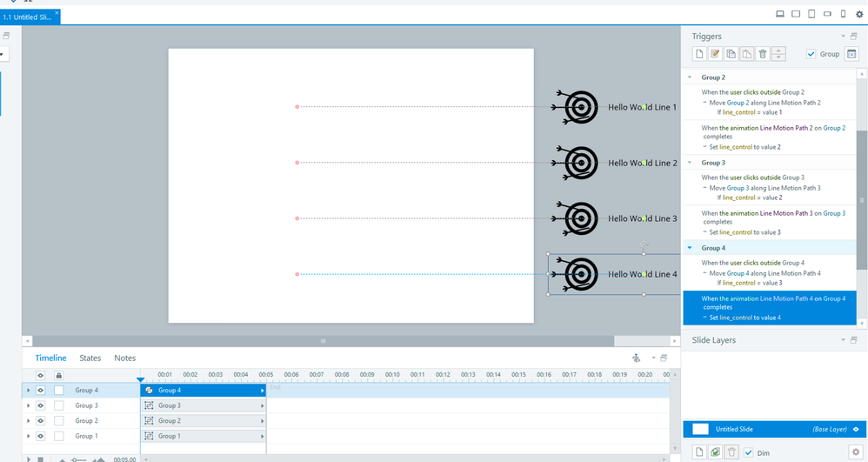
Task: Select tablet portrait preview icon
Action: point(811,14)
